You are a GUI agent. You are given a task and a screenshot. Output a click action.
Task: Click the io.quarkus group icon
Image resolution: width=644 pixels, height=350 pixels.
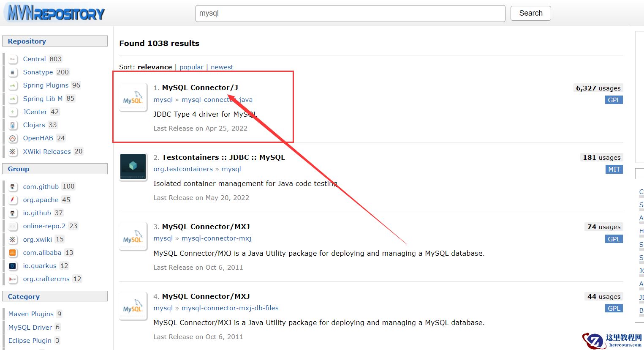[x=13, y=266]
